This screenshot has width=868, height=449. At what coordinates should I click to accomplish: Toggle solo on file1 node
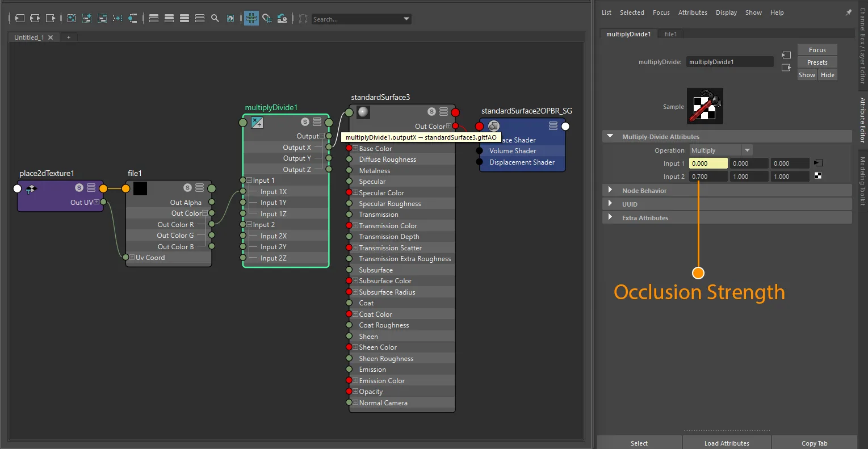[187, 188]
